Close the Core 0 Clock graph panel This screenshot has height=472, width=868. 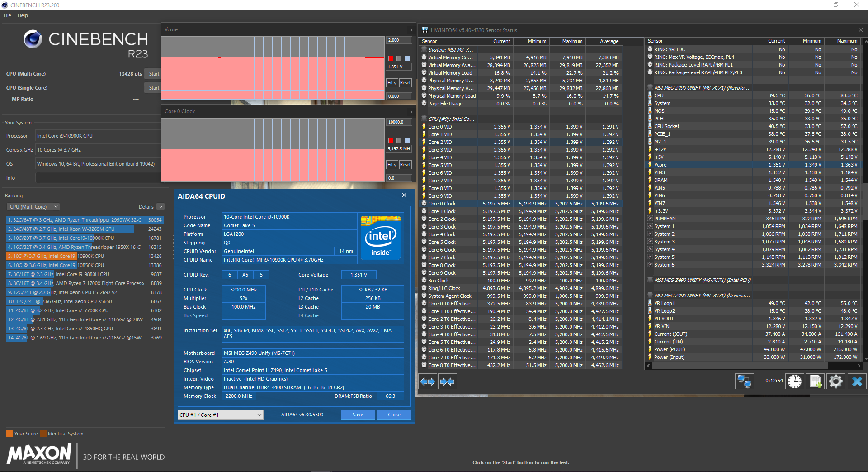pyautogui.click(x=411, y=112)
